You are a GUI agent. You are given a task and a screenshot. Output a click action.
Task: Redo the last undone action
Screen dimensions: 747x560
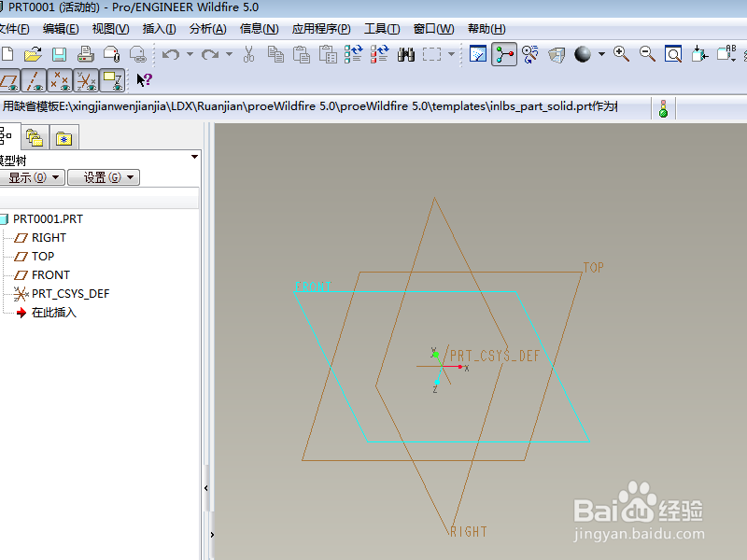[210, 54]
